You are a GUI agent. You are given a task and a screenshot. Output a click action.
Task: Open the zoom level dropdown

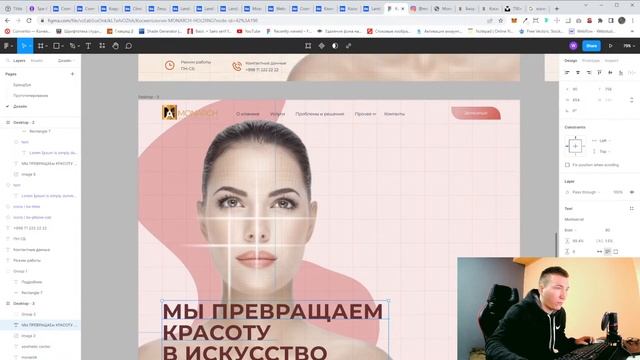pyautogui.click(x=629, y=46)
